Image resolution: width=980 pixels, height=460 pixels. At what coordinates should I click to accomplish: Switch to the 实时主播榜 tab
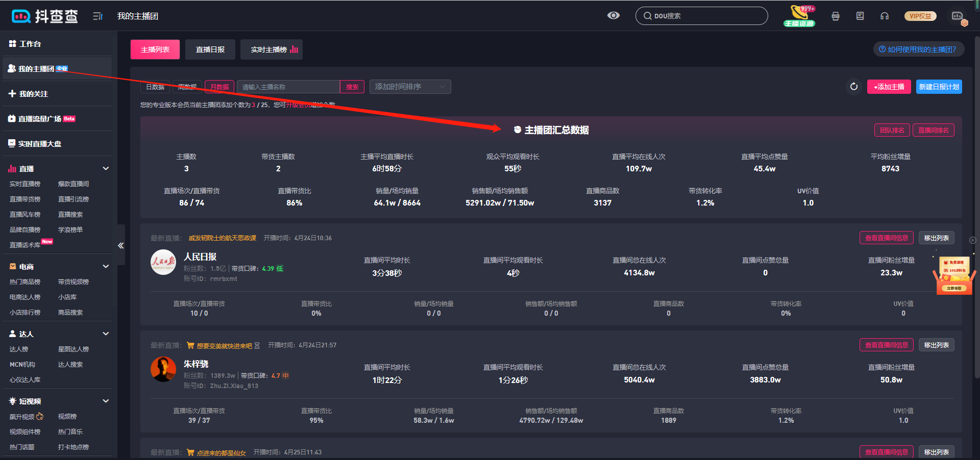click(272, 50)
